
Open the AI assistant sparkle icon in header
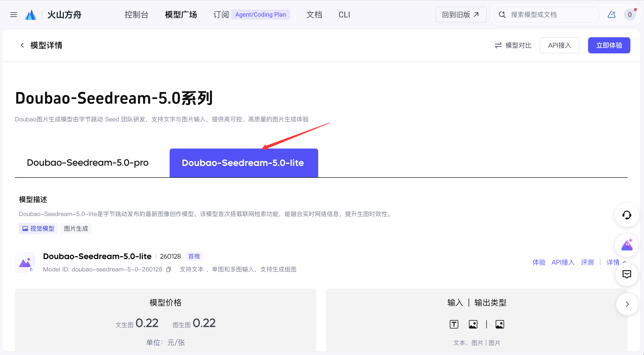pyautogui.click(x=611, y=15)
